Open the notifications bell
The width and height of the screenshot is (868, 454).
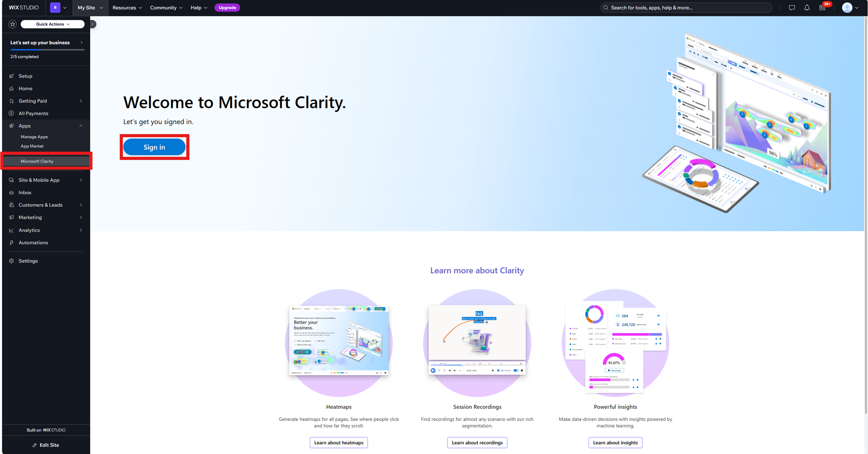click(807, 7)
